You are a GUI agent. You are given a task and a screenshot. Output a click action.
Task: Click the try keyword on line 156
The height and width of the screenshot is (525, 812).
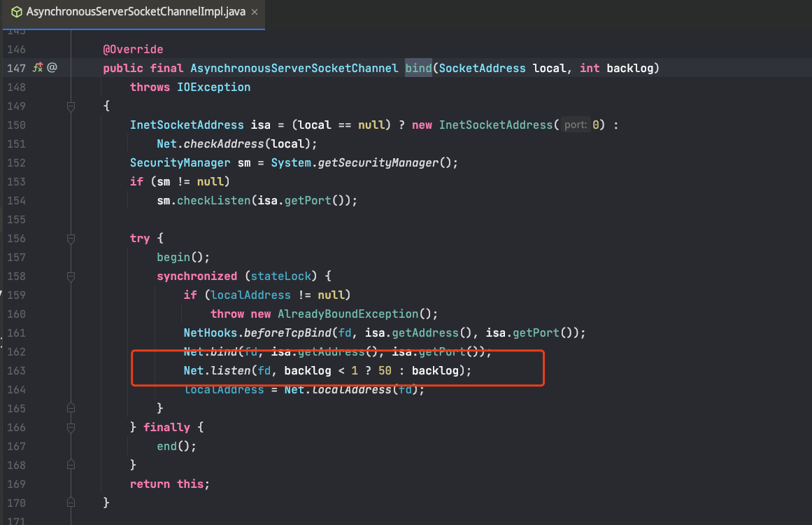(x=140, y=239)
